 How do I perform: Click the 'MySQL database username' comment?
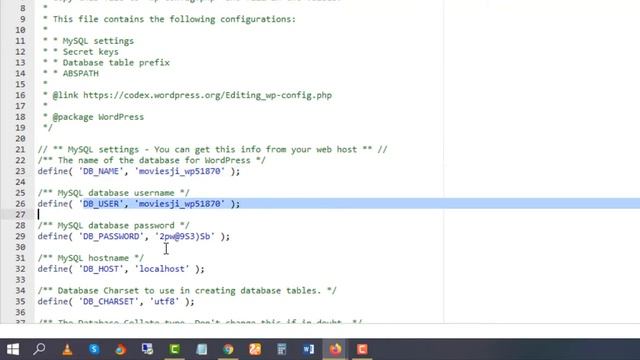[x=113, y=193]
